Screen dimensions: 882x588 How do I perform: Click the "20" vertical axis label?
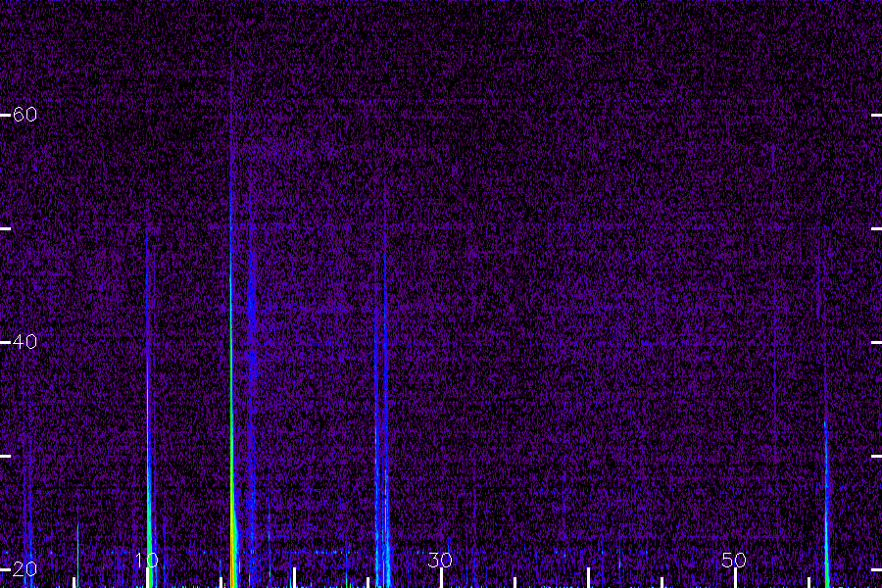[x=24, y=568]
